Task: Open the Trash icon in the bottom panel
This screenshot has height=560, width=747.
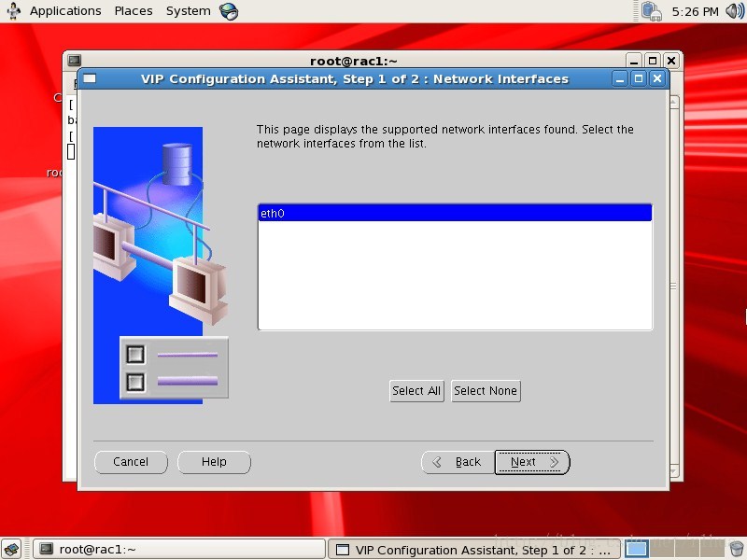Action: click(737, 549)
